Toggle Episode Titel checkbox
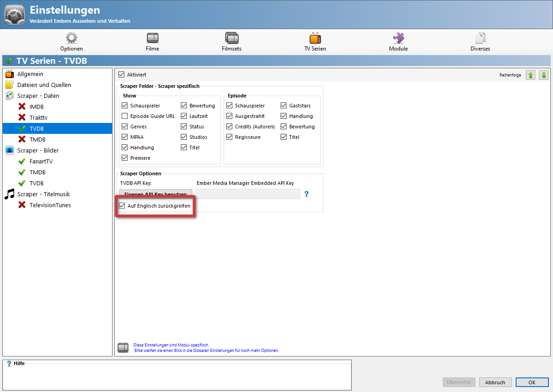This screenshot has width=553, height=392. (284, 137)
